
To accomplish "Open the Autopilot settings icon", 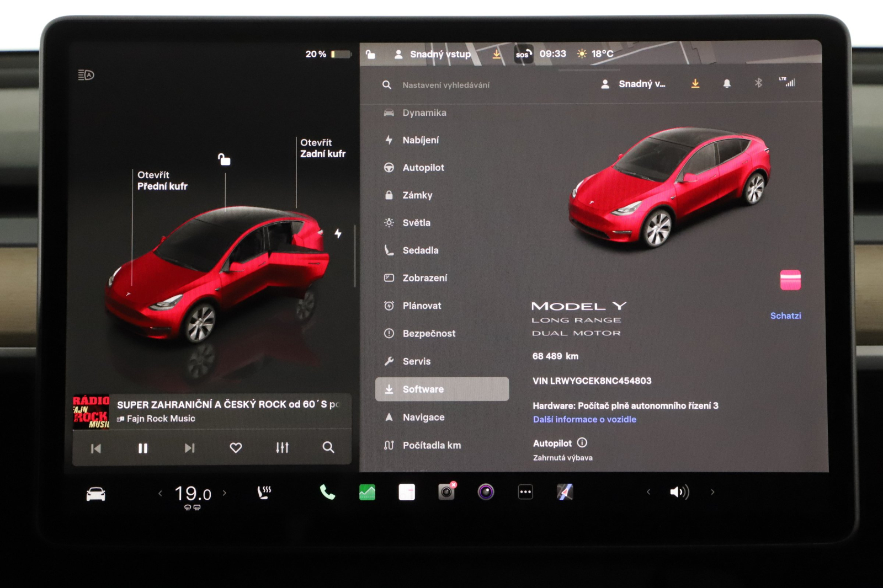I will pos(389,167).
